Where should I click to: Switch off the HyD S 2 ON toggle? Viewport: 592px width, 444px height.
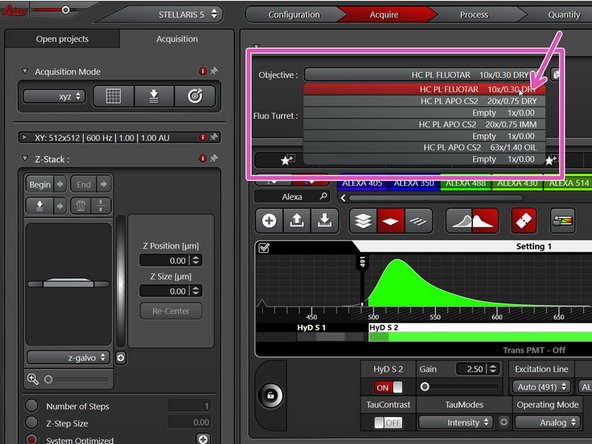click(x=388, y=387)
